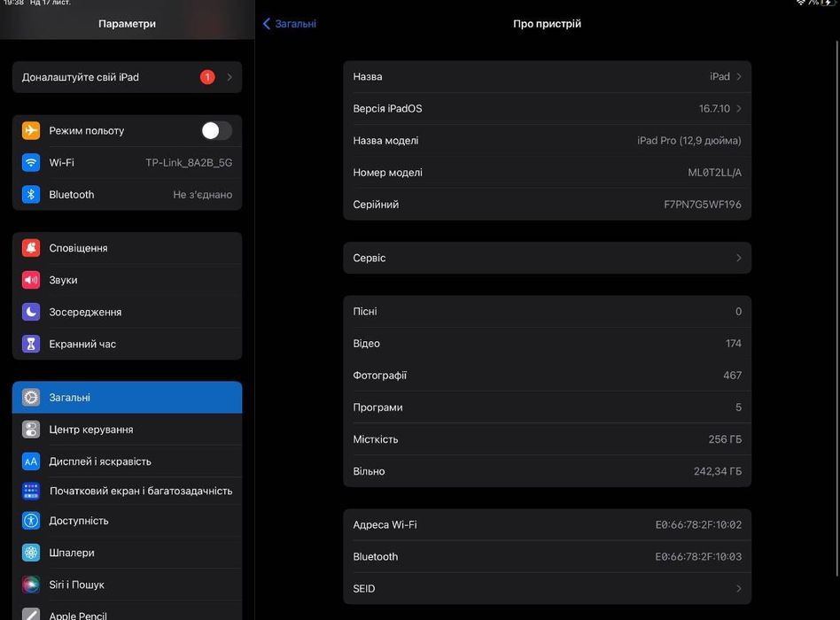Open Екранний час settings
Viewport: 840px width, 620px height.
pyautogui.click(x=127, y=344)
